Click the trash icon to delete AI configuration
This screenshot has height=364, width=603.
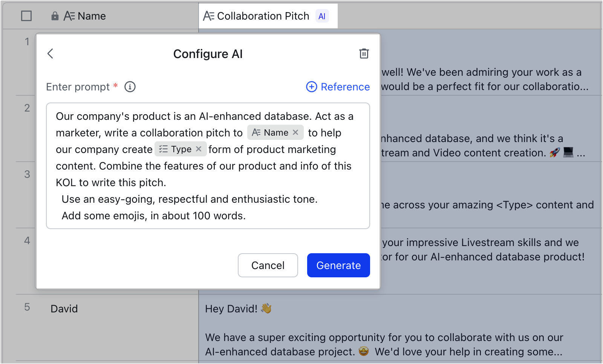[x=364, y=54]
